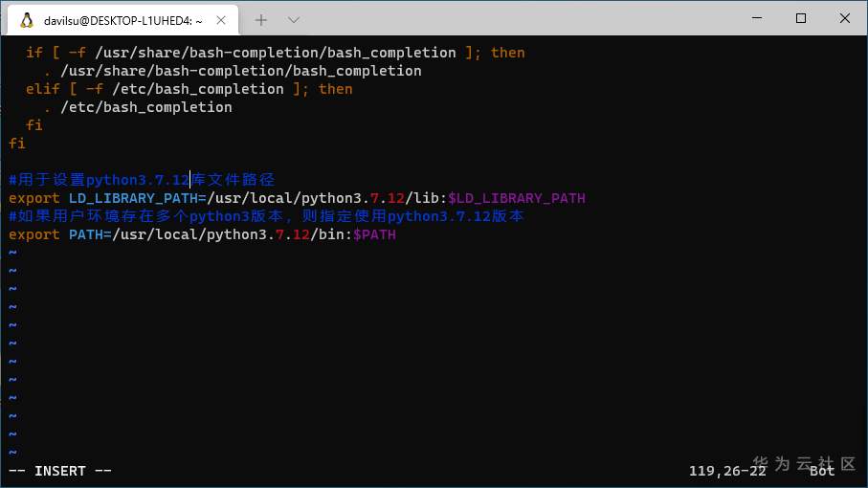Image resolution: width=868 pixels, height=488 pixels.
Task: Click the elif keyword
Action: click(x=43, y=89)
